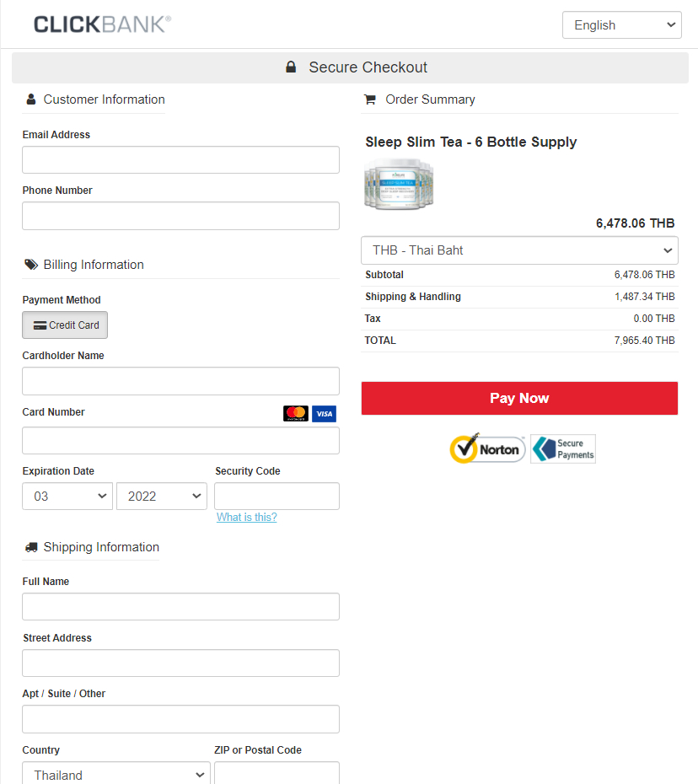Click the Security Code input box

pyautogui.click(x=277, y=497)
